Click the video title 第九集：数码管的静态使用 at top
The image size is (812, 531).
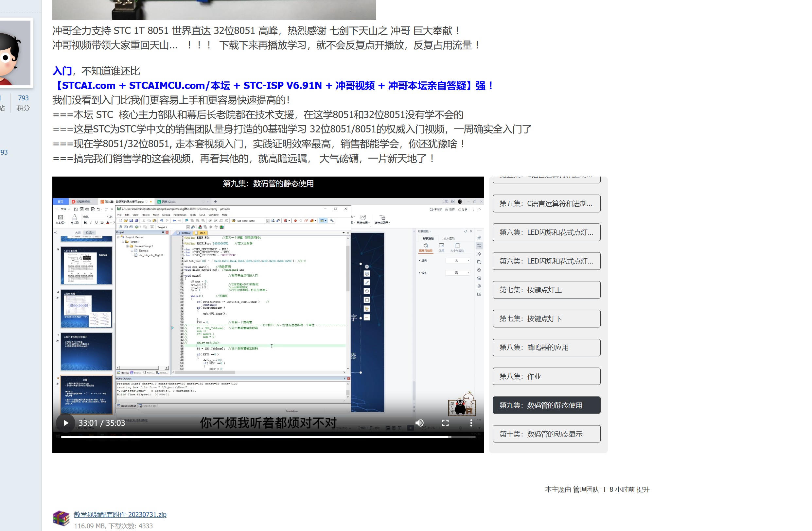(268, 183)
